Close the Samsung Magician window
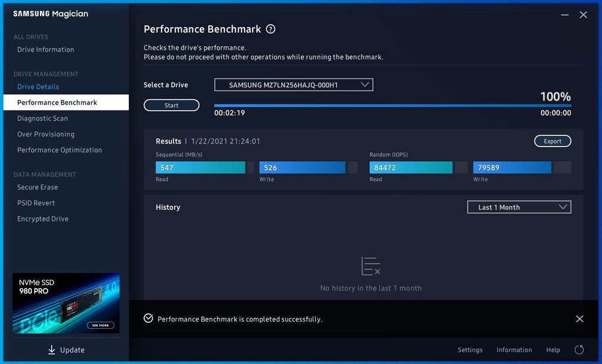Screen dimensions: 602x364 coord(583,15)
